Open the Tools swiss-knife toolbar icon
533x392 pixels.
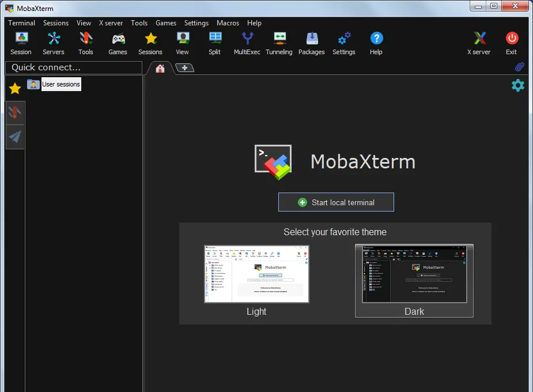coord(86,43)
